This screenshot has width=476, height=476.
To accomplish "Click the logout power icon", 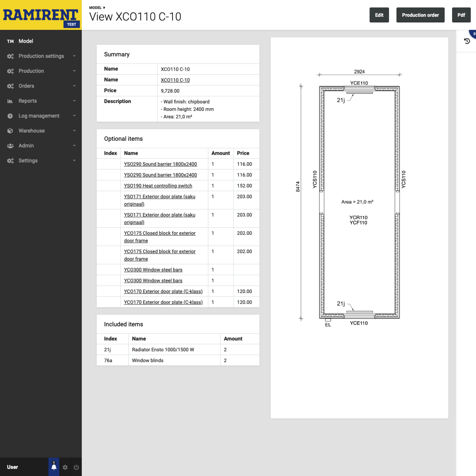I will [x=76, y=467].
